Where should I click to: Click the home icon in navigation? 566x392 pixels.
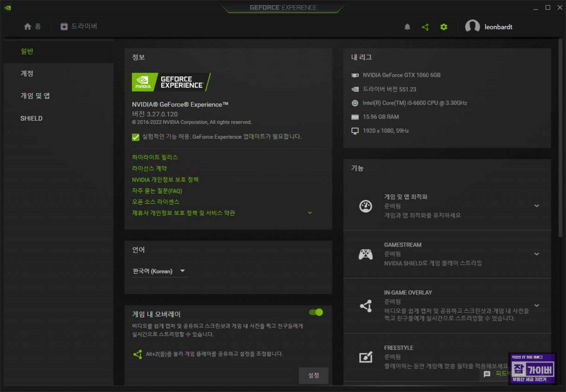click(x=28, y=26)
